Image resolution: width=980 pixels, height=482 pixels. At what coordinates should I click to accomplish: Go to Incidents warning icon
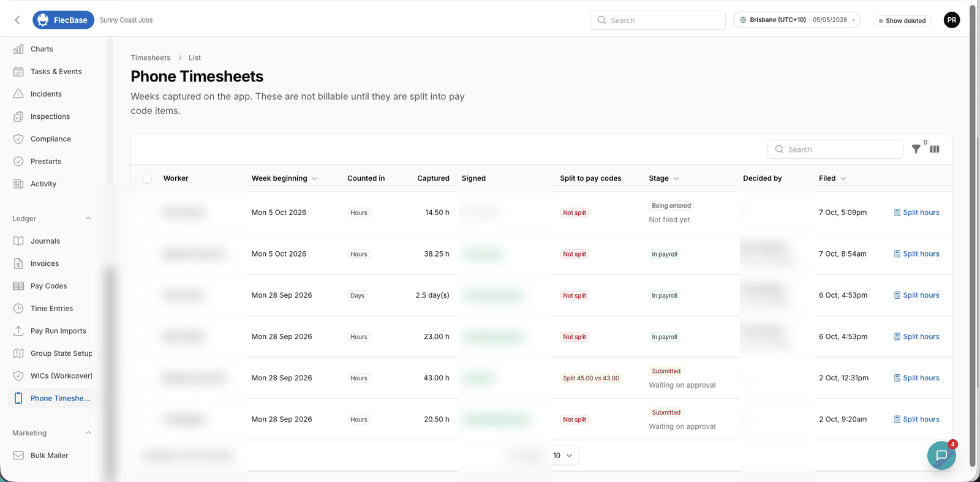click(x=18, y=94)
